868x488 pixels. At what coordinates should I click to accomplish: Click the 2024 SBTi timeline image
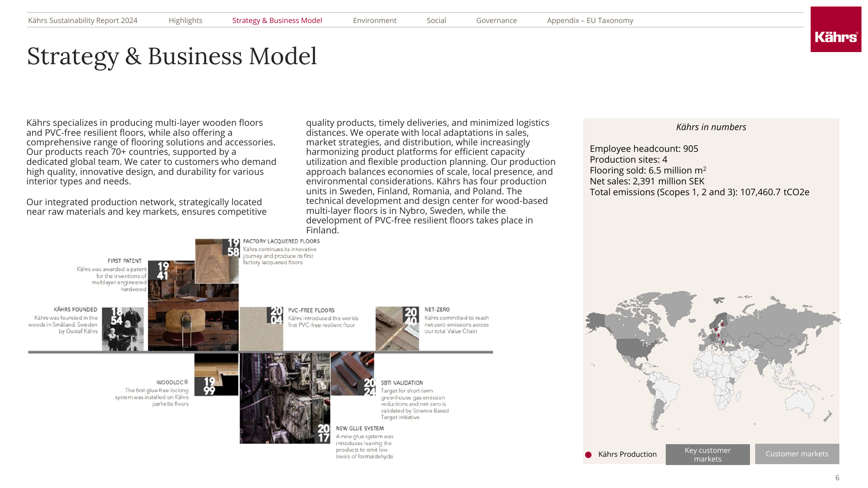(x=352, y=374)
